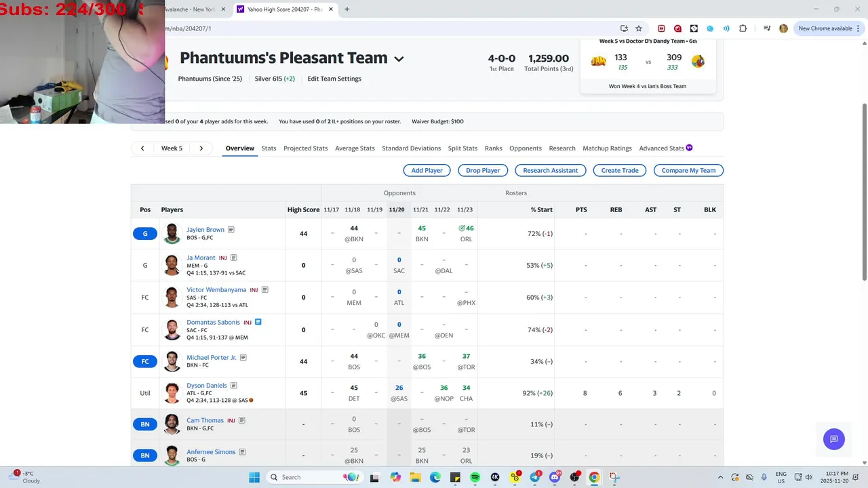The height and width of the screenshot is (488, 868).
Task: Open player note icon for Michael Porter Jr.
Action: (243, 357)
